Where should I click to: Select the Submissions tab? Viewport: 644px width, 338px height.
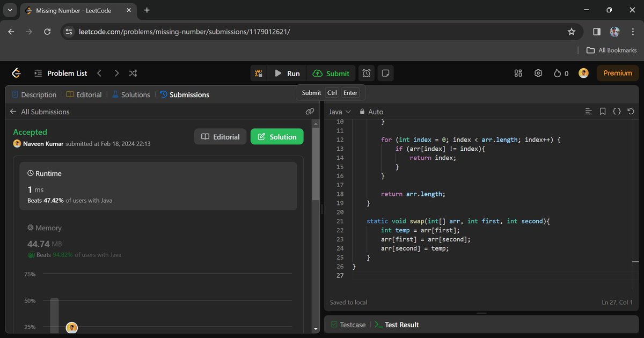pyautogui.click(x=185, y=94)
